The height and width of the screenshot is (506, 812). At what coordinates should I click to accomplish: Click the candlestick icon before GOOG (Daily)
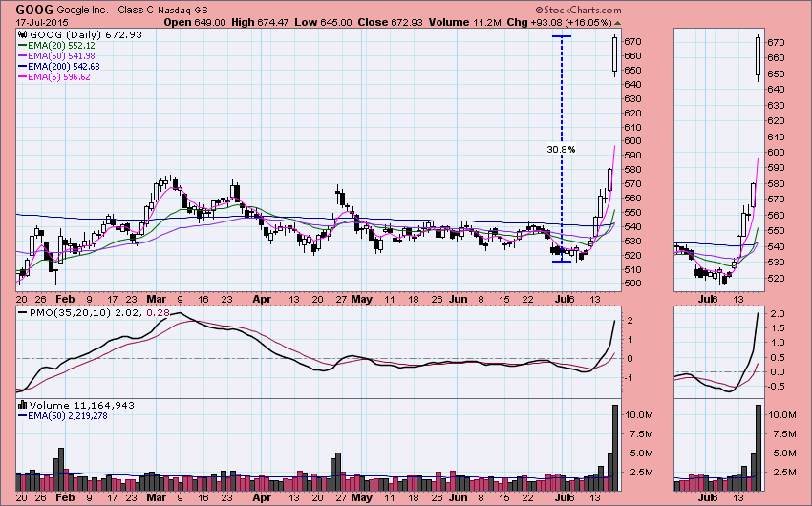tap(23, 34)
